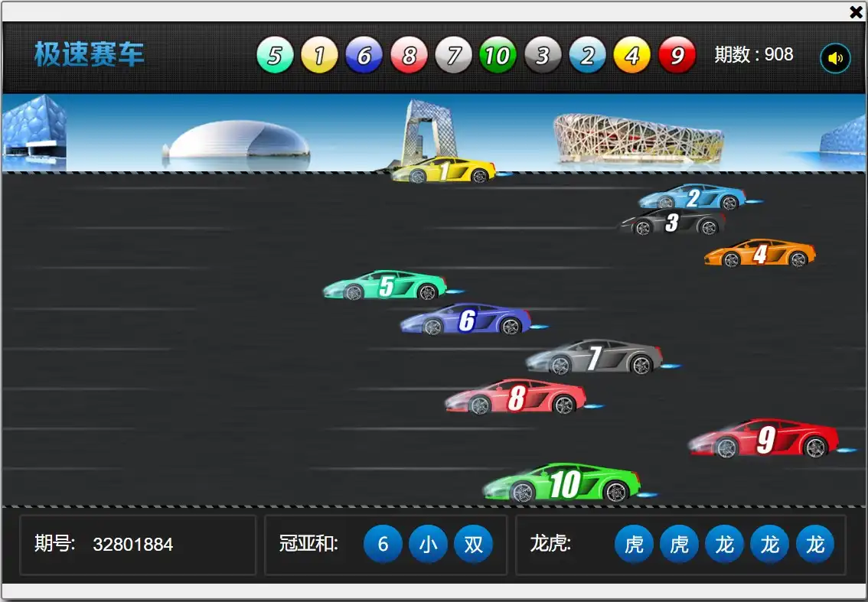Click the blue number 6 result ball
The image size is (868, 602).
tap(364, 56)
